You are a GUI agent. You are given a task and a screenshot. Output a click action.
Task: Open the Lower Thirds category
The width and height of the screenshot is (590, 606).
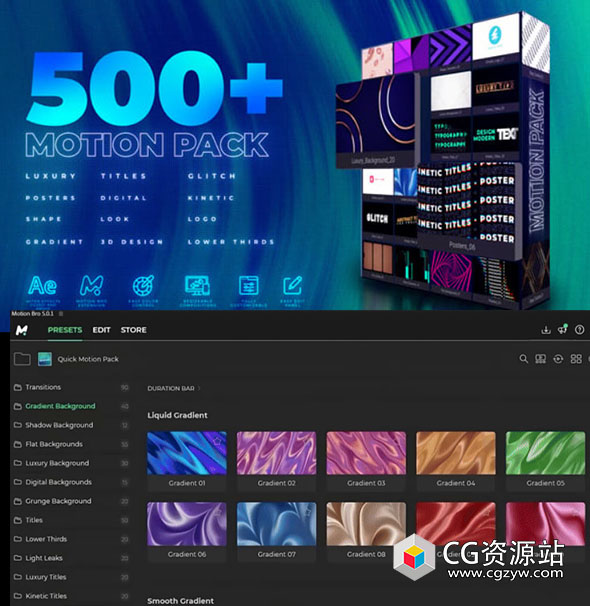coord(71,539)
